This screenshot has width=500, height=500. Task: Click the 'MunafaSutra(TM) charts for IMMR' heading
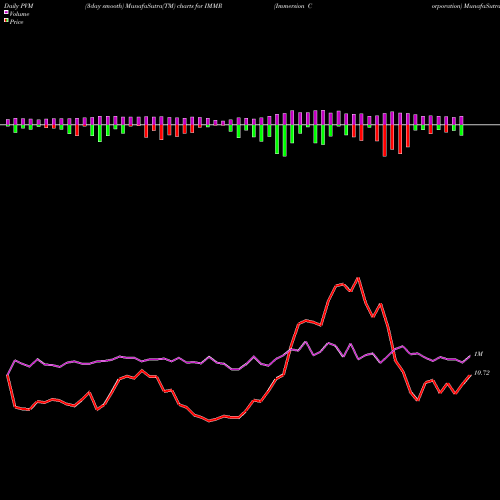click(x=174, y=6)
